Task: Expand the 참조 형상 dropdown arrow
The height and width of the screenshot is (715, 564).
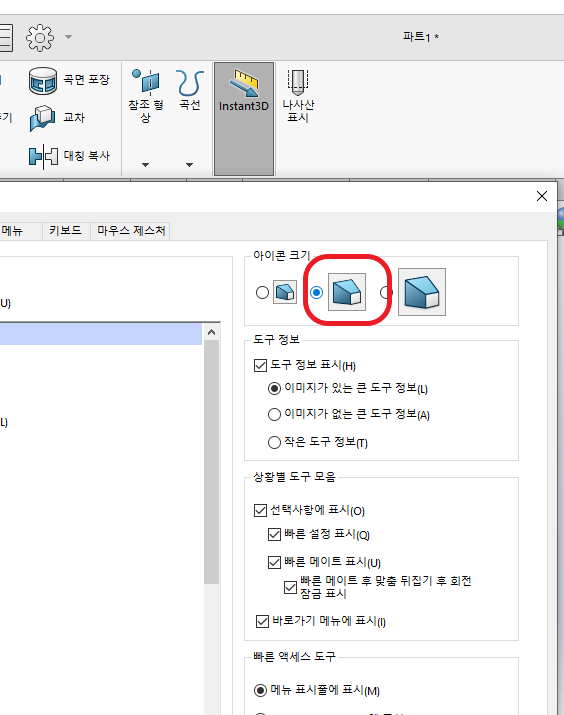Action: click(x=145, y=165)
